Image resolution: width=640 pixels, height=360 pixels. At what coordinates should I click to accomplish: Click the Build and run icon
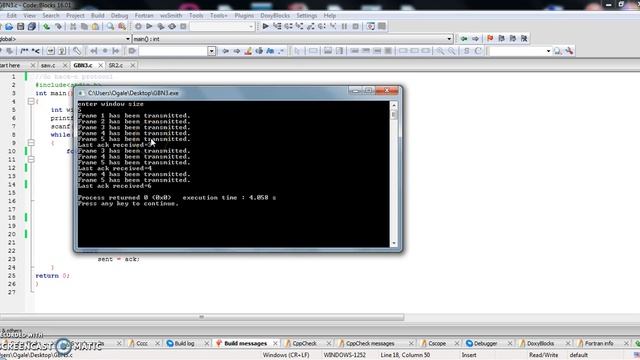pyautogui.click(x=161, y=27)
